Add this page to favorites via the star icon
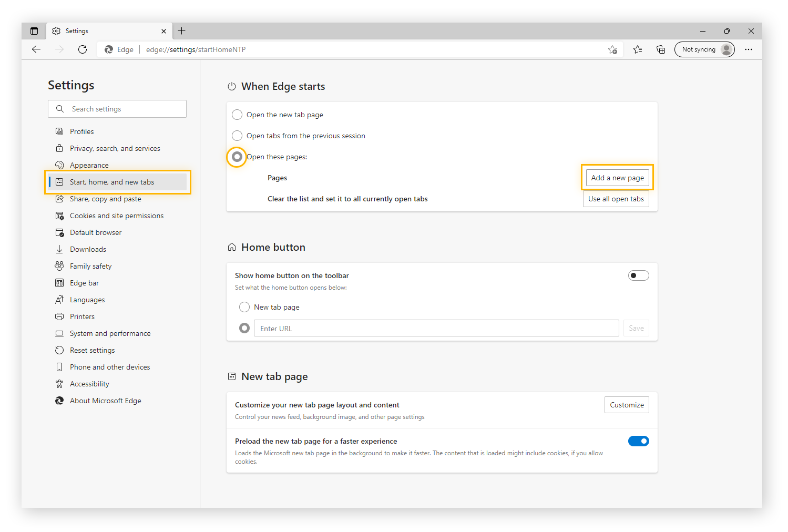Viewport: 788px width, 532px height. point(613,49)
